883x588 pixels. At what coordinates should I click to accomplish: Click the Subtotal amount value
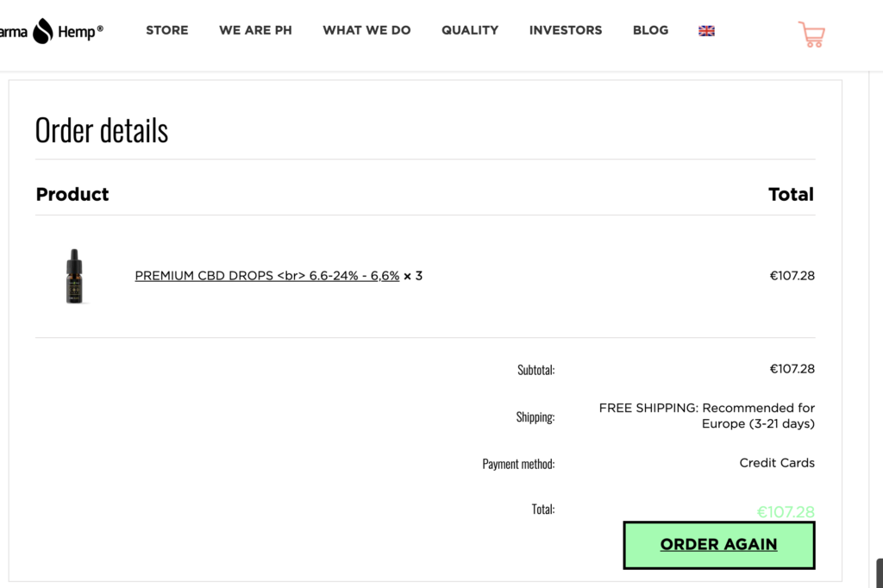click(792, 369)
